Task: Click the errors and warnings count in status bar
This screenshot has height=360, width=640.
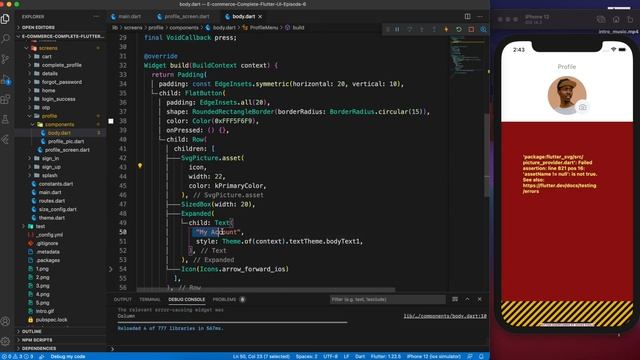Action: pyautogui.click(x=18, y=356)
